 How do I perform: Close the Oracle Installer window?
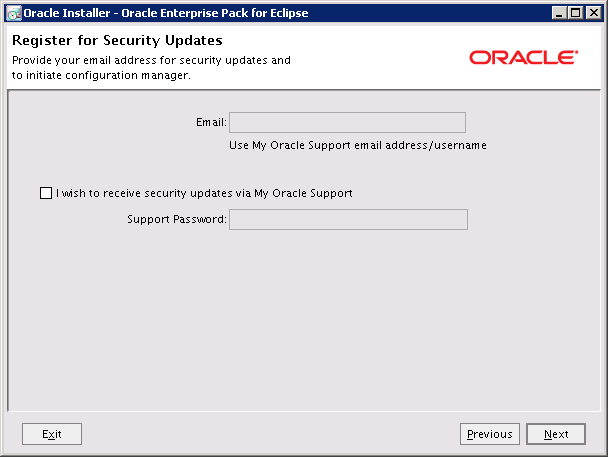[594, 13]
